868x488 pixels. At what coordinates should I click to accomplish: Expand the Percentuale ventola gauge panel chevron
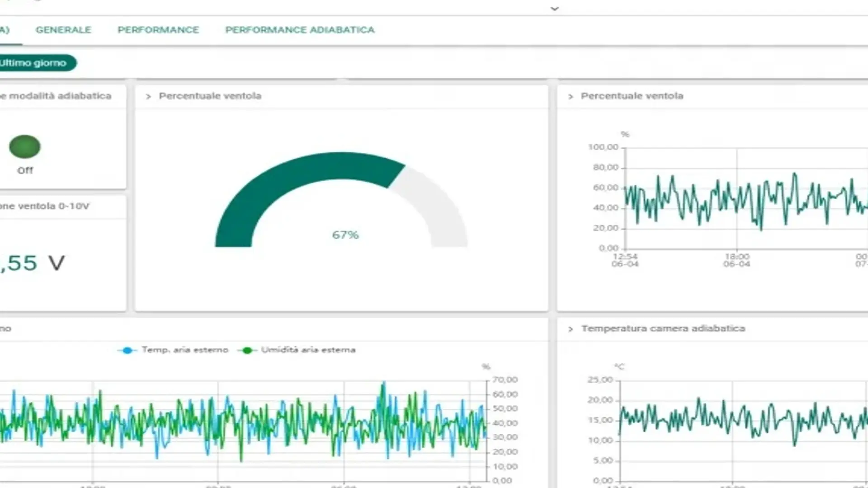pyautogui.click(x=148, y=96)
